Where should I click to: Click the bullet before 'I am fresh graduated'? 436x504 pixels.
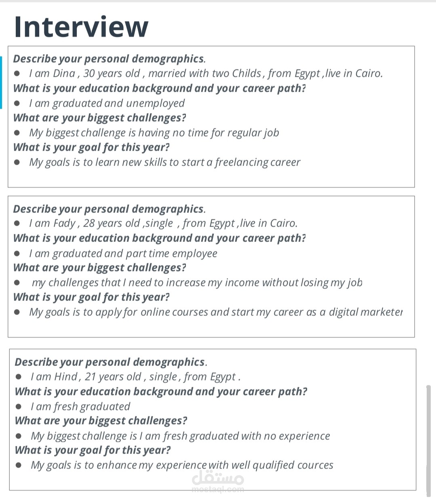tap(19, 407)
